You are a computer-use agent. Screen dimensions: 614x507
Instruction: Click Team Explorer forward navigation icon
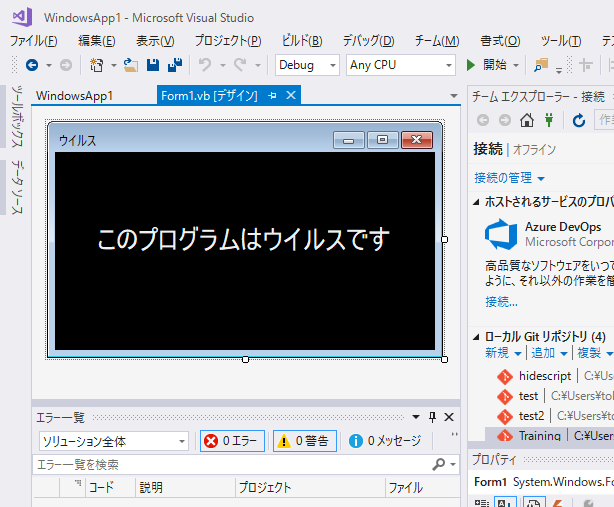coord(505,120)
